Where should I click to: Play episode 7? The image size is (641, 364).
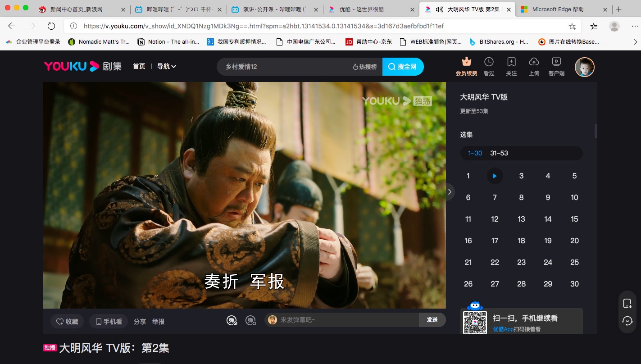pos(495,197)
